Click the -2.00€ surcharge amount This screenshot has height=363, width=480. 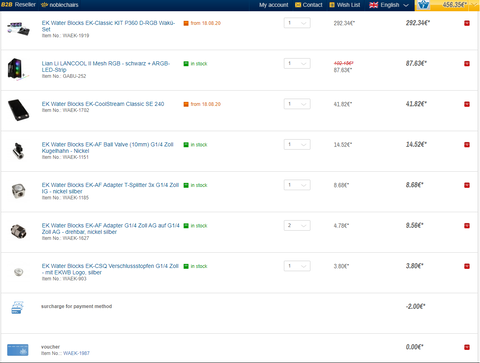415,306
